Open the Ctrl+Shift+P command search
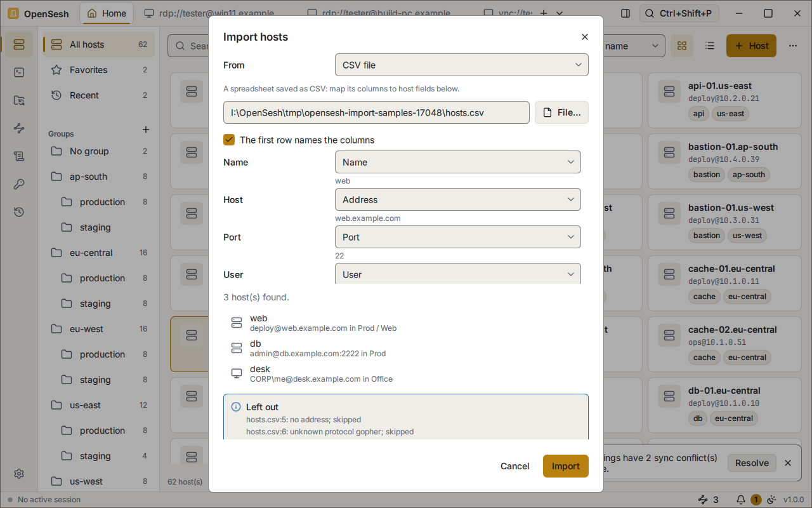This screenshot has height=508, width=812. coord(679,13)
